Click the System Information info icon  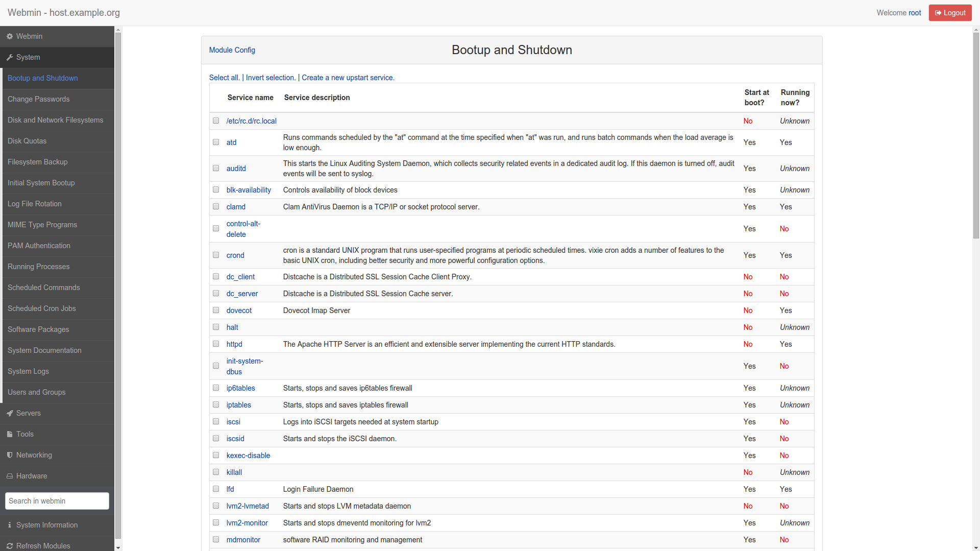click(10, 525)
